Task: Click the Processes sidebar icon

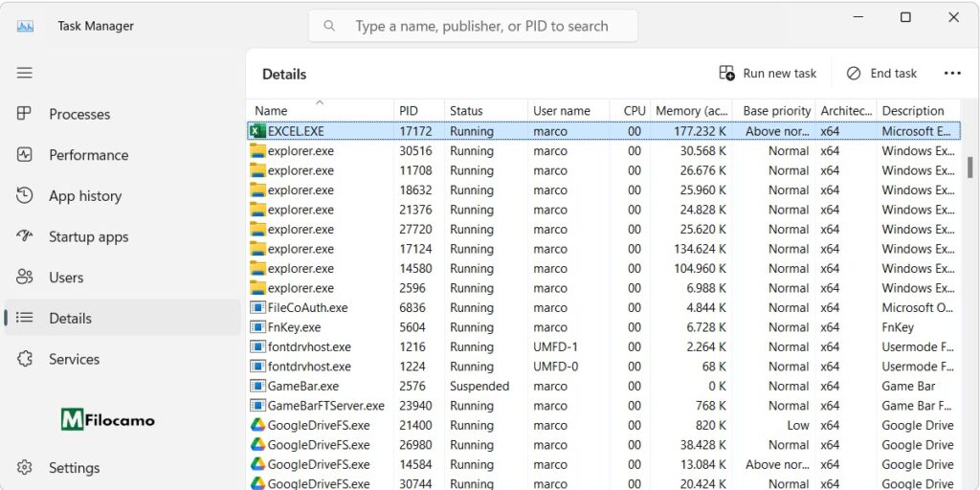Action: click(24, 114)
